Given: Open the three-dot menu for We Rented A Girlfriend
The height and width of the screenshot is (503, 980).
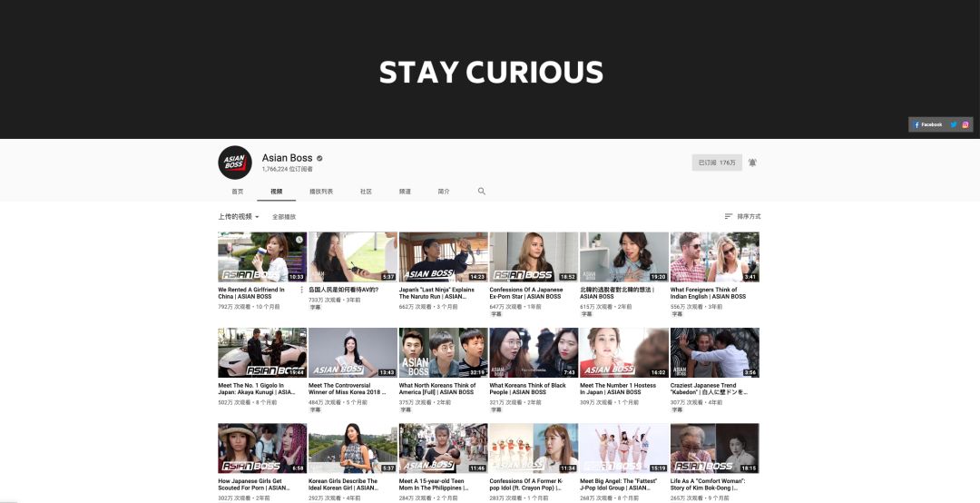Looking at the screenshot, I should coord(302,290).
